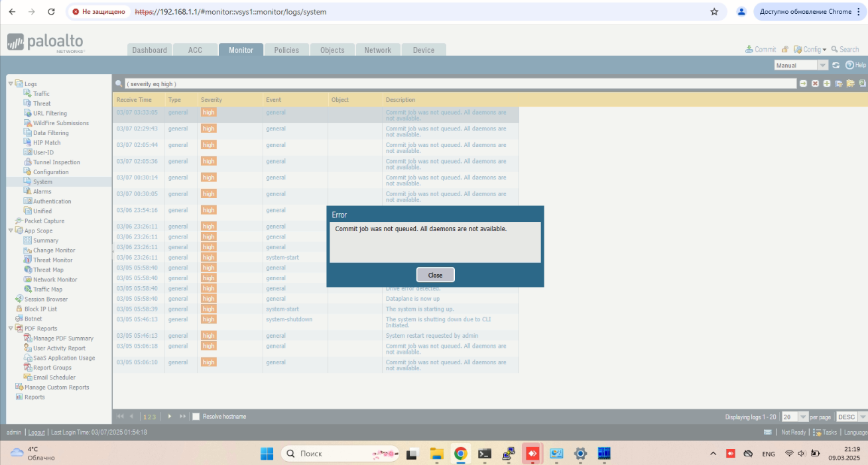Open Tasks in the status bar

826,432
